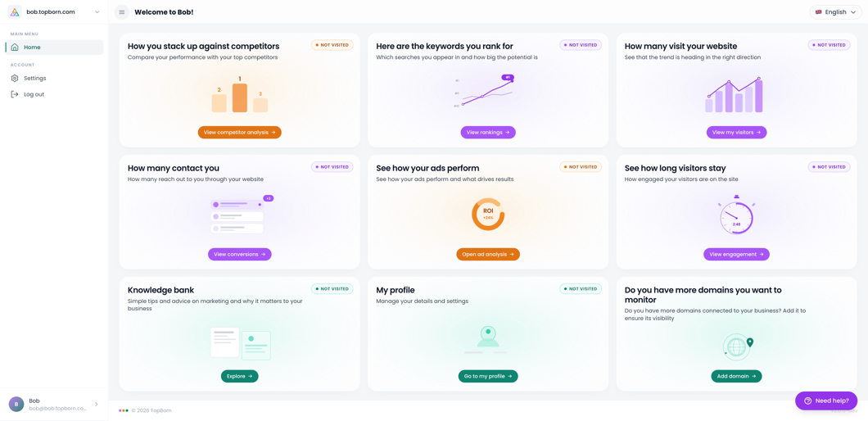Image resolution: width=868 pixels, height=421 pixels.
Task: Click the colored dots TopBorn footer logo
Action: (x=124, y=410)
